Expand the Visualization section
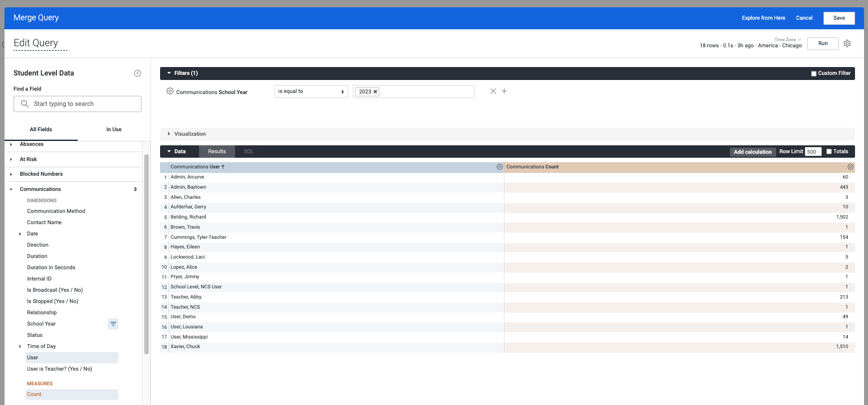This screenshot has width=868, height=405. pyautogui.click(x=169, y=134)
